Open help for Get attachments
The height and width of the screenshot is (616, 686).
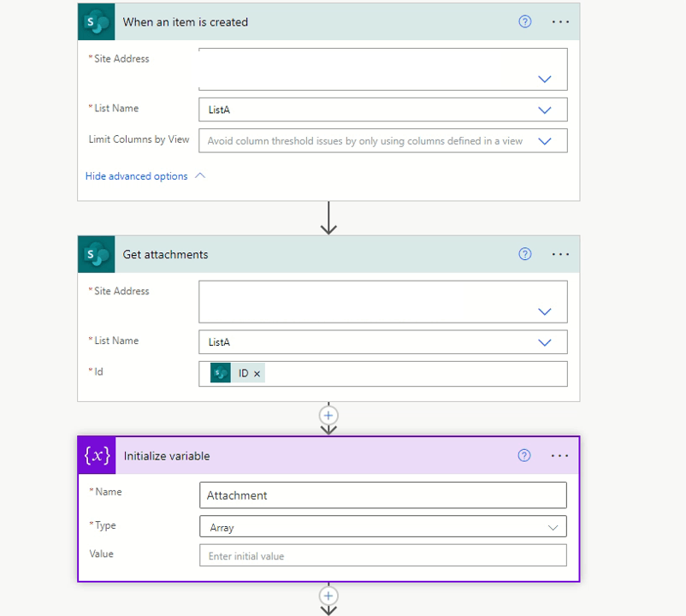coord(524,254)
